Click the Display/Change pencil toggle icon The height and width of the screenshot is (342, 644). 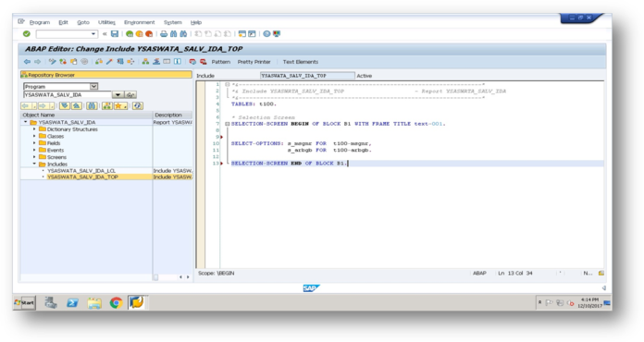(x=52, y=62)
